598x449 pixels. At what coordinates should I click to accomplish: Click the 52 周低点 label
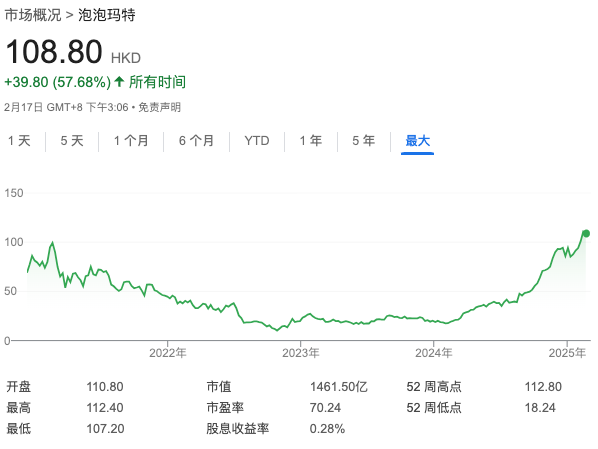pyautogui.click(x=434, y=408)
